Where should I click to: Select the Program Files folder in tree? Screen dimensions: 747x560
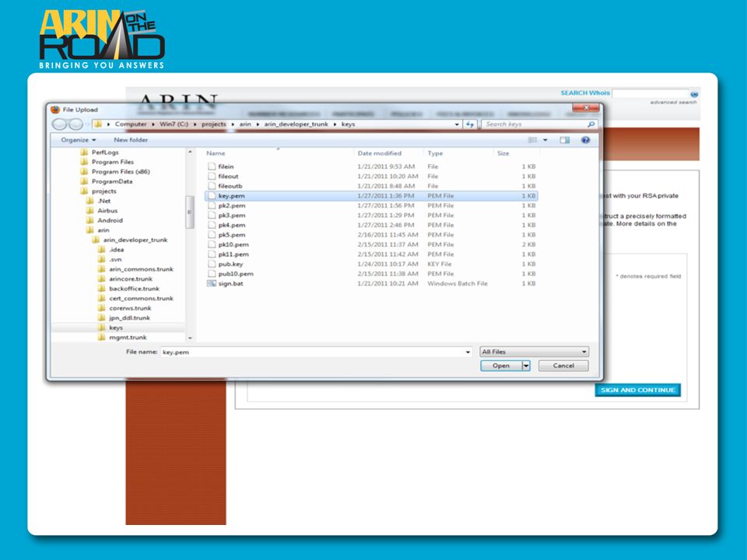(113, 162)
